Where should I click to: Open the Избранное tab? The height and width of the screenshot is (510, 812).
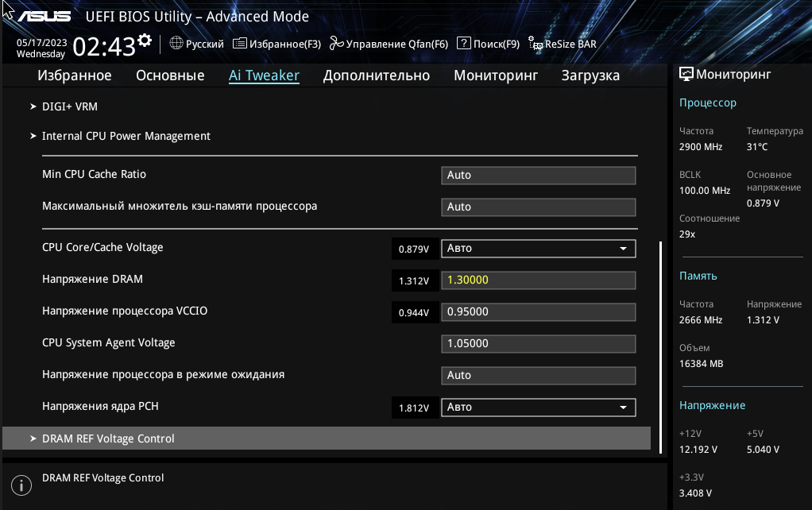[x=75, y=75]
